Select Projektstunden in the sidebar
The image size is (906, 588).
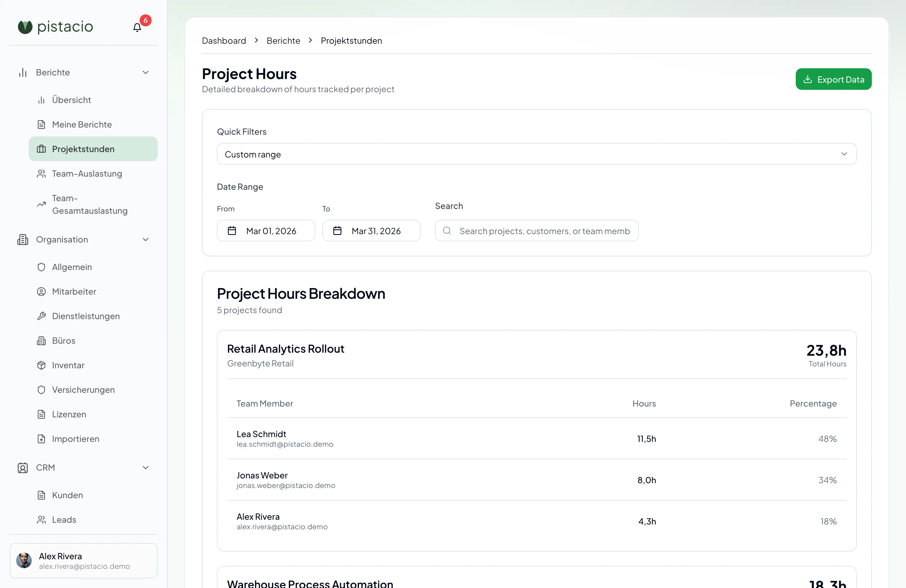pyautogui.click(x=93, y=149)
